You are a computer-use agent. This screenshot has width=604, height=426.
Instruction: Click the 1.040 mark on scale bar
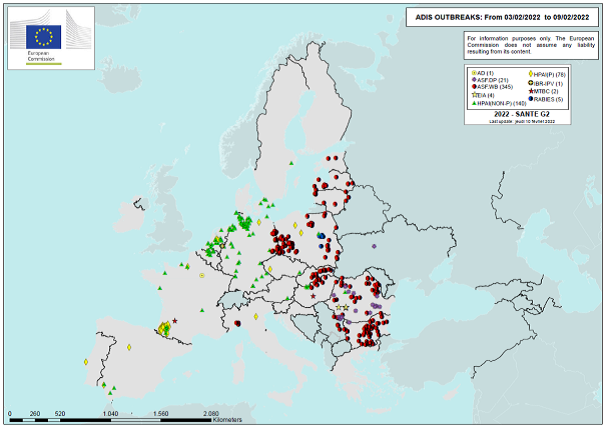[110, 413]
